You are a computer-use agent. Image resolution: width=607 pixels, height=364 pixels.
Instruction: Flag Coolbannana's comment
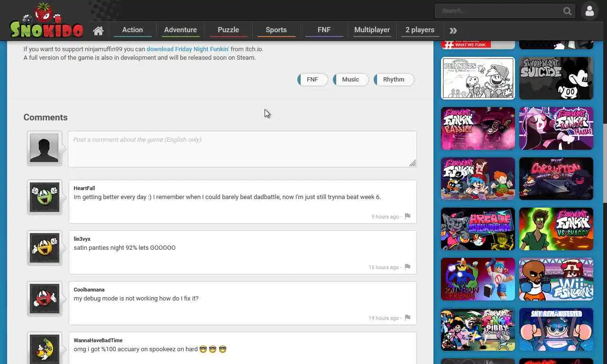407,318
